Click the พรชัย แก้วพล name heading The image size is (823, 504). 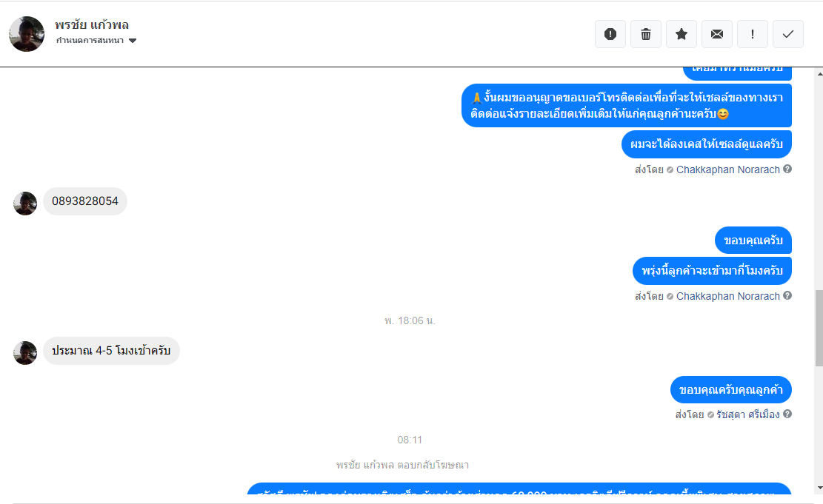[92, 24]
